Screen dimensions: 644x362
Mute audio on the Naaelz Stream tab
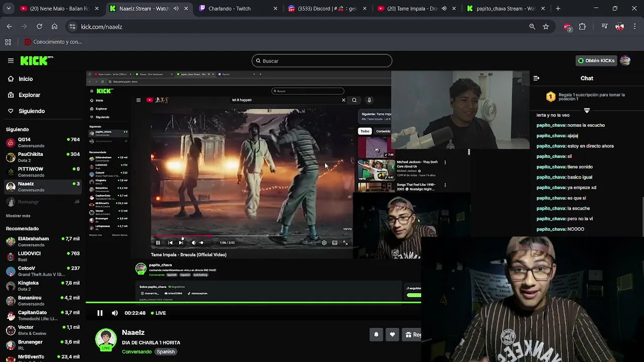coord(176,9)
